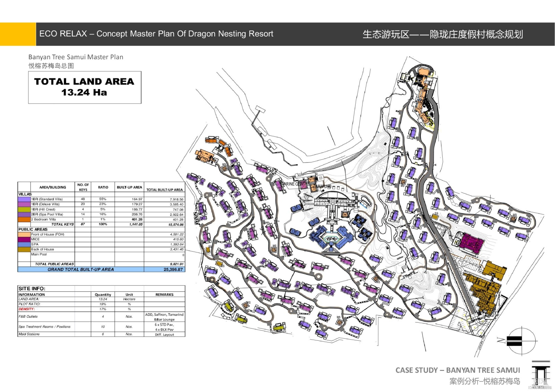Click the Front of House legend swatch
This screenshot has width=555, height=392.
coord(24,234)
